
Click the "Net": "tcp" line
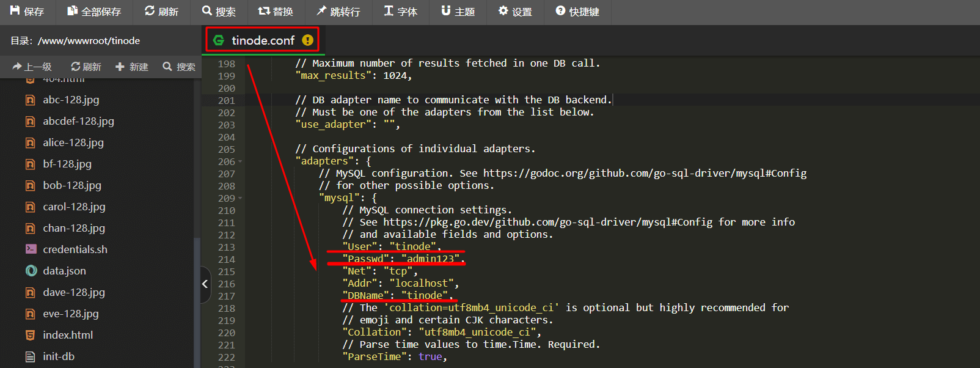[x=380, y=271]
